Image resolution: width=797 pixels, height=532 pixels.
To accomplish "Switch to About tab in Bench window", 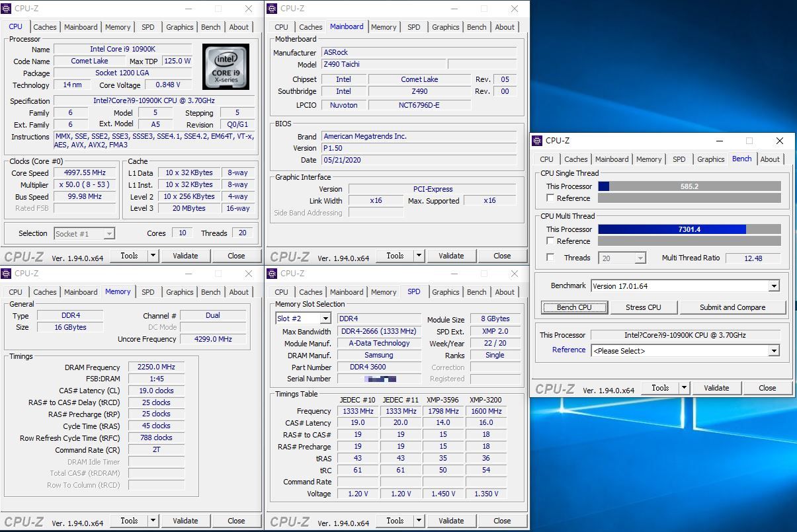I will coord(770,159).
